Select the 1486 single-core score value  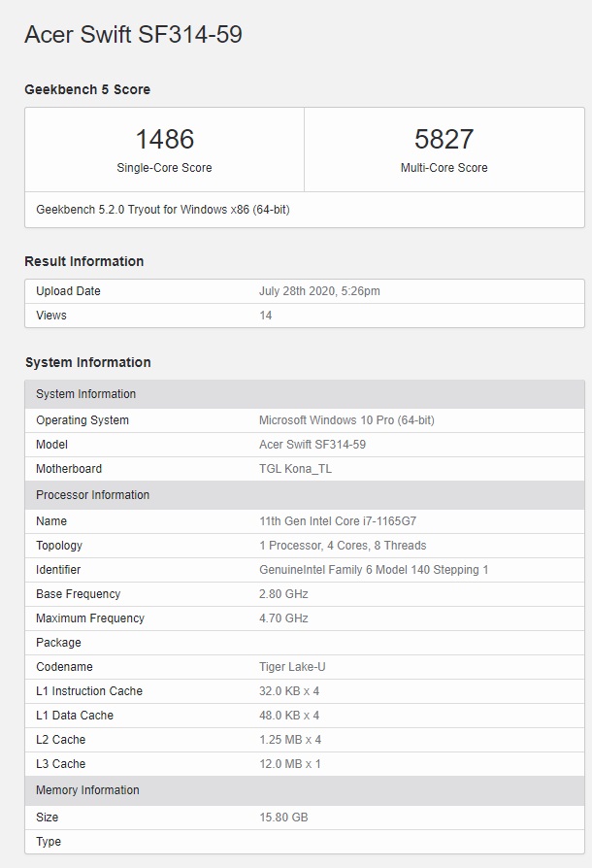coord(164,140)
